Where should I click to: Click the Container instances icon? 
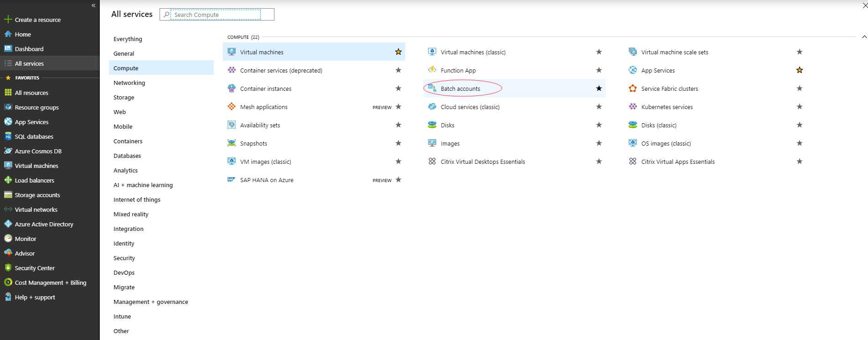pos(232,88)
